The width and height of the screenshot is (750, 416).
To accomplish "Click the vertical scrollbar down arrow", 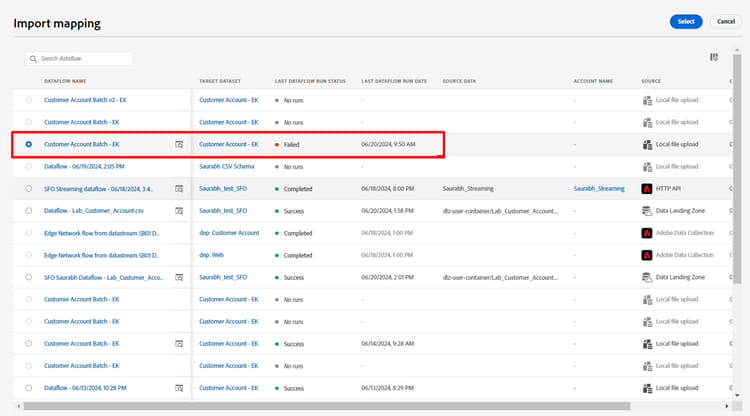I will [737, 395].
